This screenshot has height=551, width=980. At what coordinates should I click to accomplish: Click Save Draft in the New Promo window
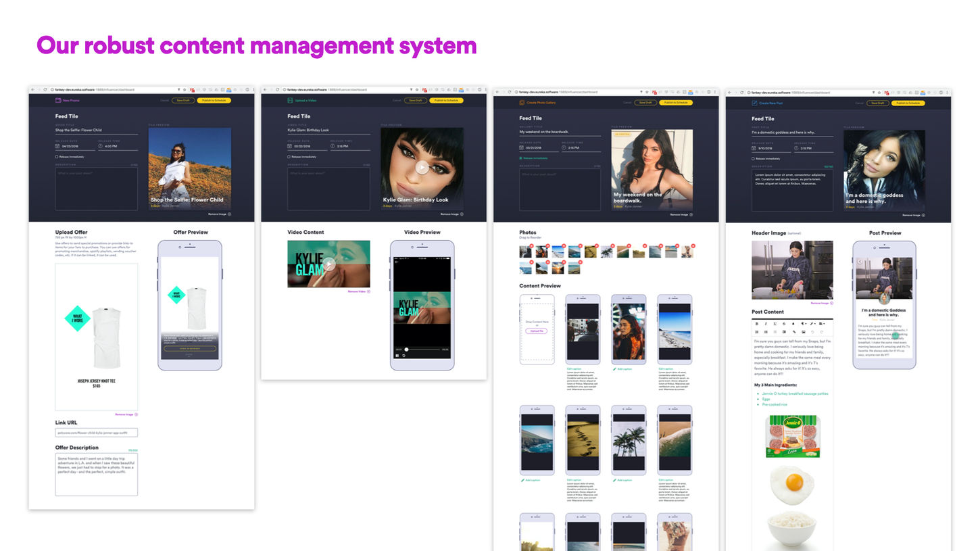(x=182, y=100)
